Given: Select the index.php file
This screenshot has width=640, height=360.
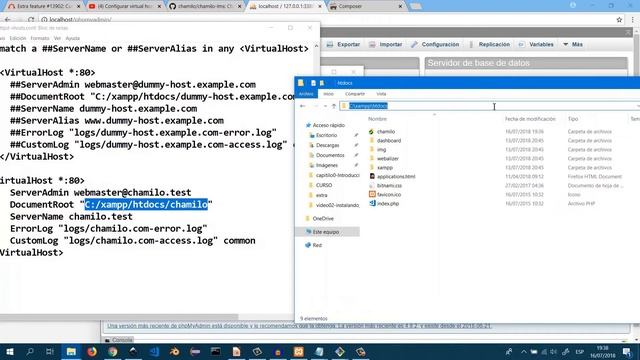Looking at the screenshot, I should [x=388, y=203].
